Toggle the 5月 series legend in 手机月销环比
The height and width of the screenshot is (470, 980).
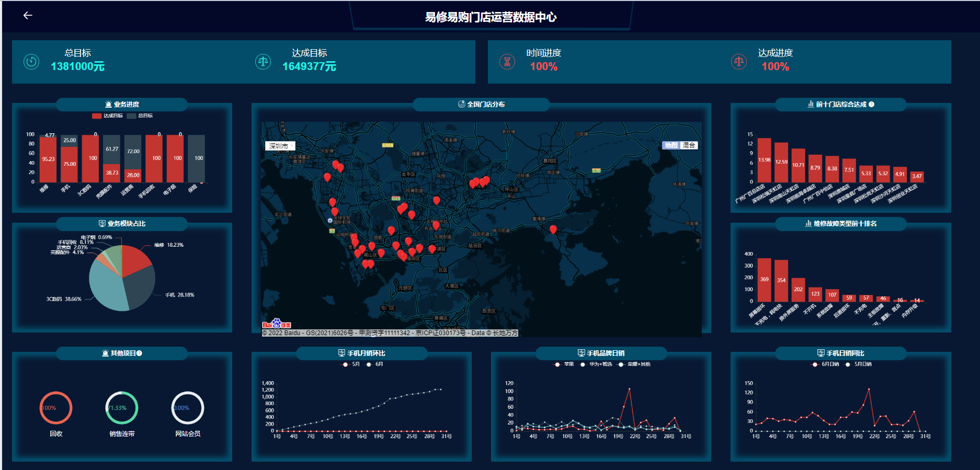click(x=351, y=364)
